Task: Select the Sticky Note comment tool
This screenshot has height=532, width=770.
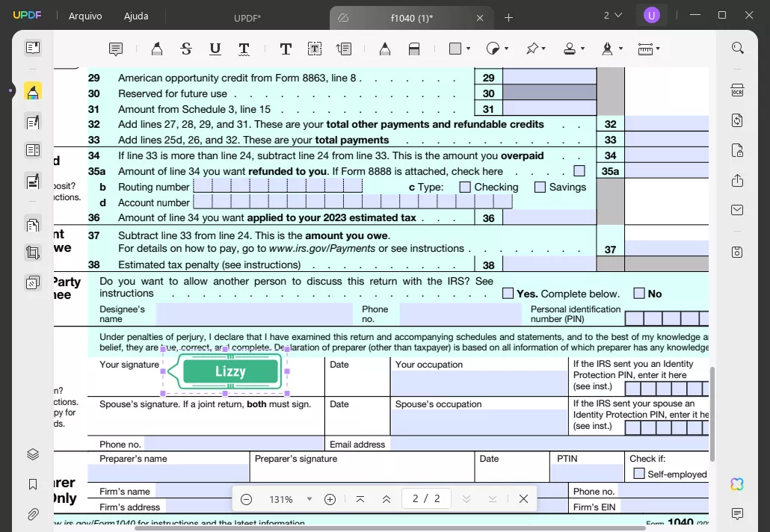Action: [116, 49]
